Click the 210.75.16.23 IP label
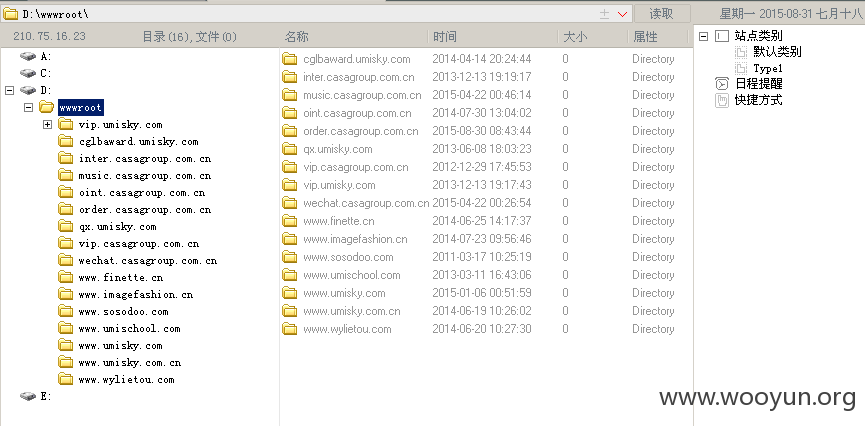This screenshot has height=426, width=865. tap(49, 36)
